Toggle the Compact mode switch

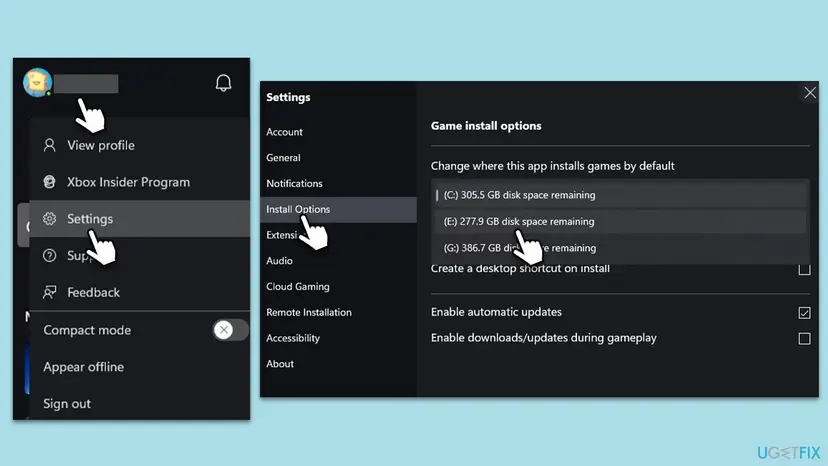(230, 330)
